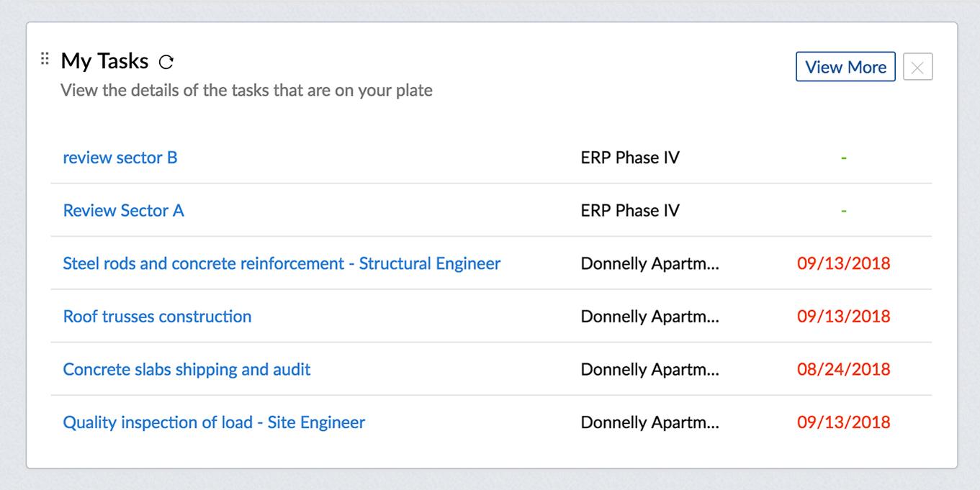Viewport: 980px width, 490px height.
Task: Open Concrete slabs shipping and audit task
Action: (186, 370)
